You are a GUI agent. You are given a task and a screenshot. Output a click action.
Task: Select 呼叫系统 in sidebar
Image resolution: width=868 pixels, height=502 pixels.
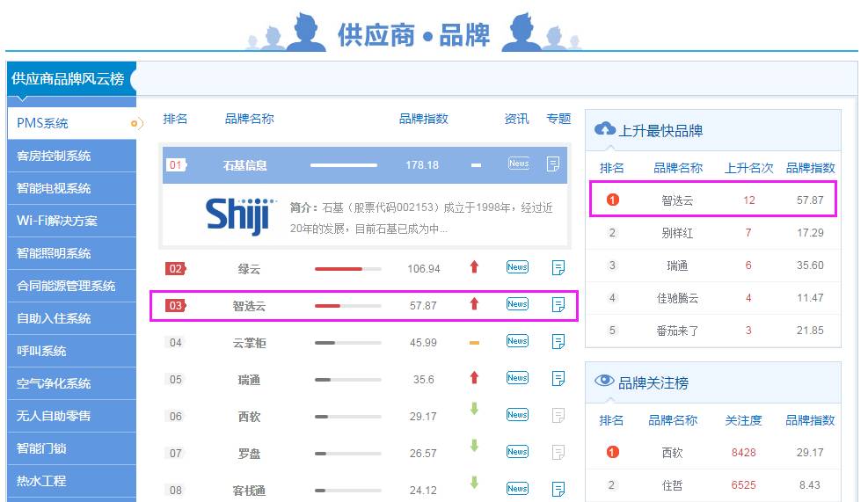[x=71, y=351]
